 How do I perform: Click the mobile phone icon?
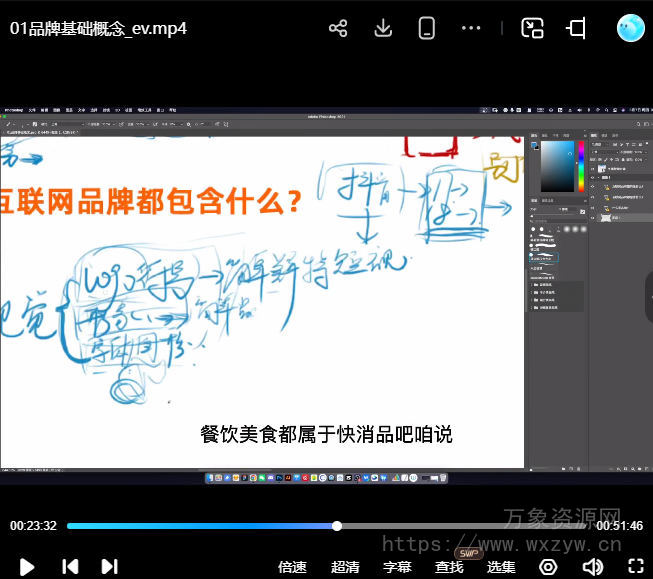tap(427, 29)
